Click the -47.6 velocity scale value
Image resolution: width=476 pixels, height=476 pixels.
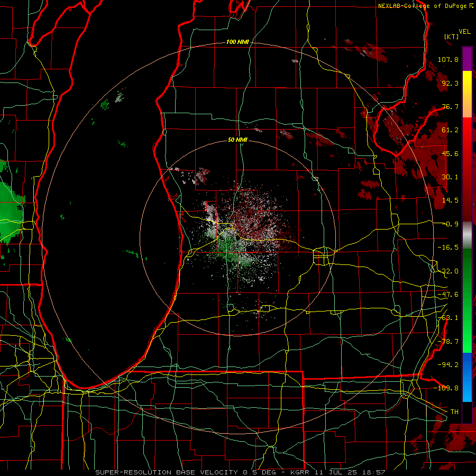[448, 295]
